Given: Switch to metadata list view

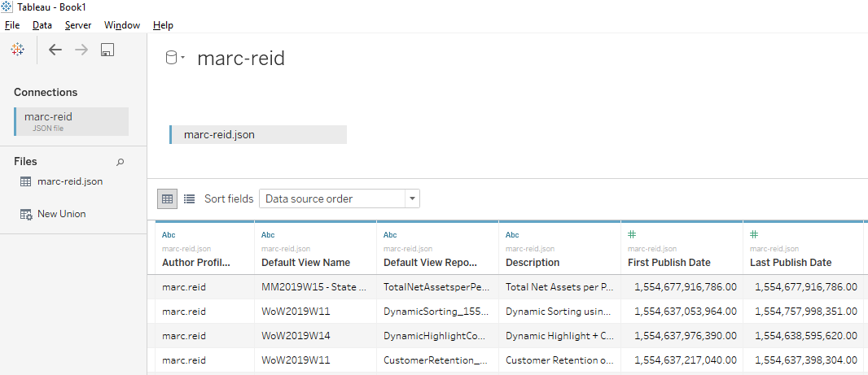Looking at the screenshot, I should (x=189, y=198).
